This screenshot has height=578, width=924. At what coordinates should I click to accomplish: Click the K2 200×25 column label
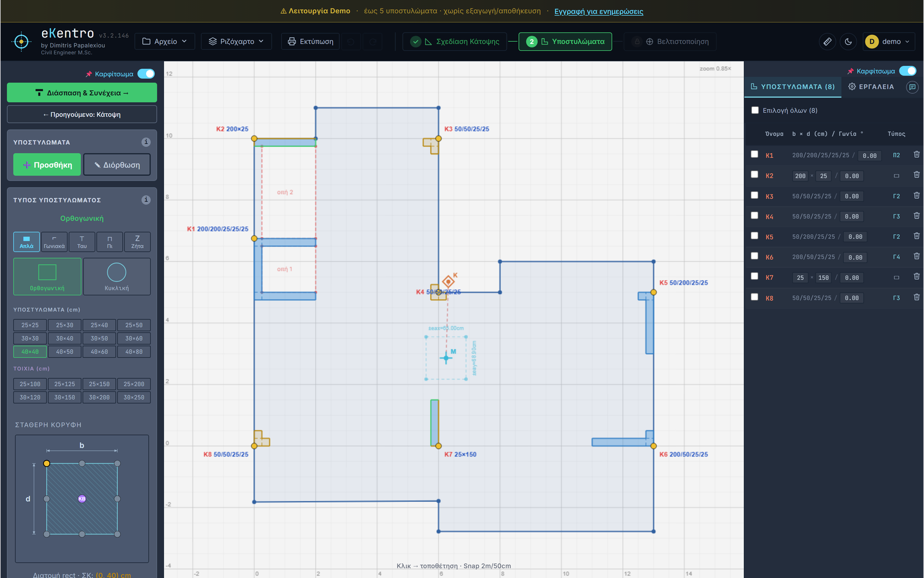point(232,129)
